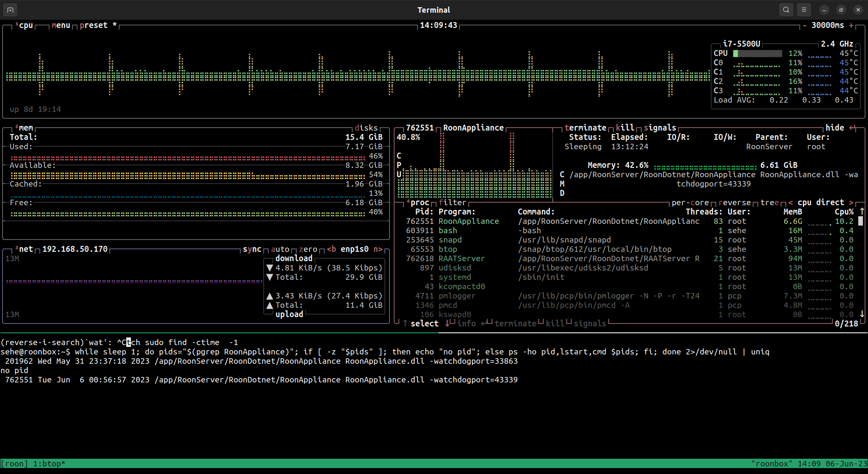Decrease update interval with minus sign
The width and height of the screenshot is (868, 474).
point(804,25)
